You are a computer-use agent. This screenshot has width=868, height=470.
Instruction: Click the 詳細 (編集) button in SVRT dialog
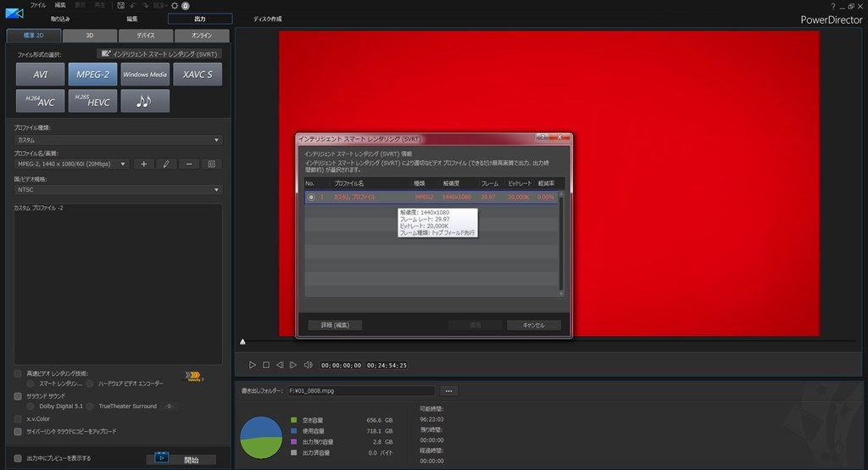coord(335,325)
